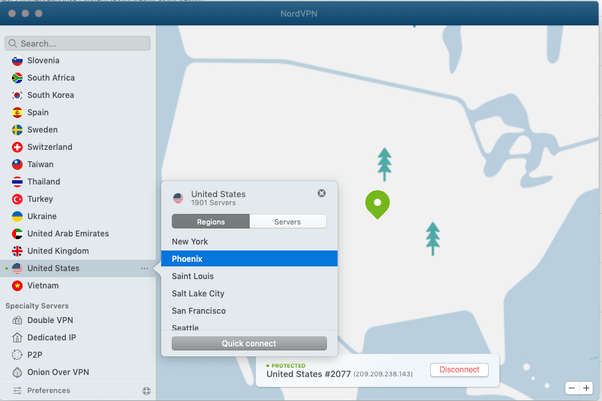602x401 pixels.
Task: Choose United Arab Emirates in country list
Action: click(78, 234)
